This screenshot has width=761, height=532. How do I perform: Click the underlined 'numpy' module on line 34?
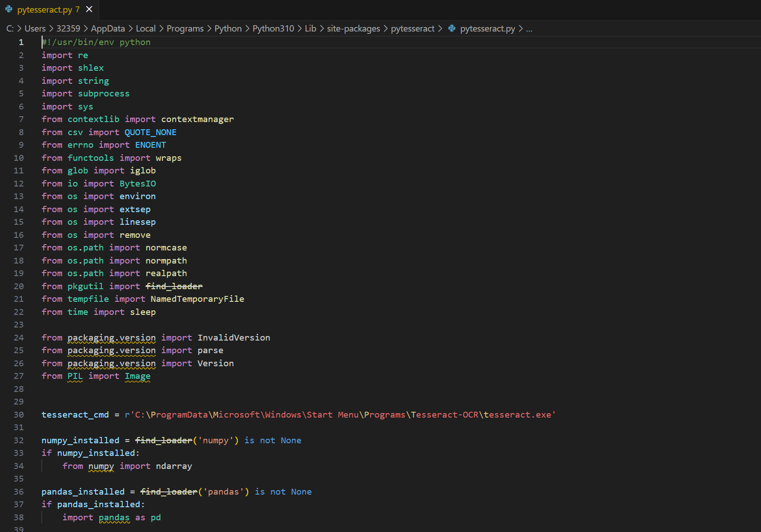tap(101, 466)
